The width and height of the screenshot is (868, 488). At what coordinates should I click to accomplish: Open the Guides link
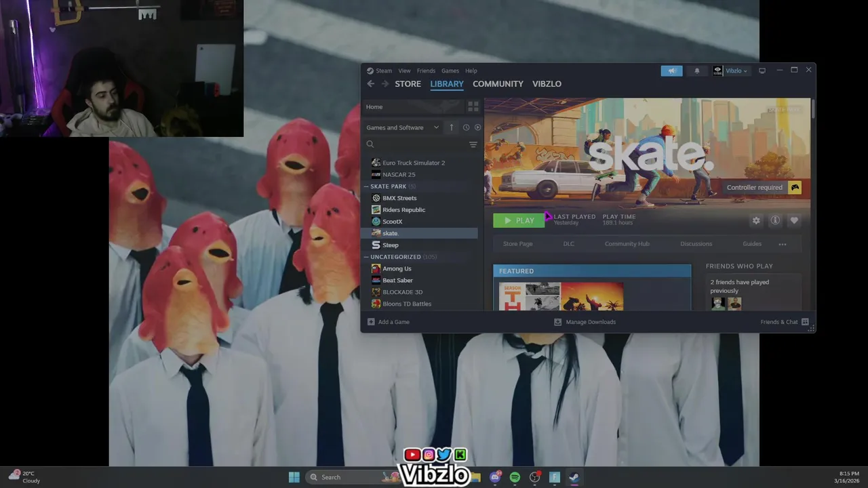coord(752,244)
